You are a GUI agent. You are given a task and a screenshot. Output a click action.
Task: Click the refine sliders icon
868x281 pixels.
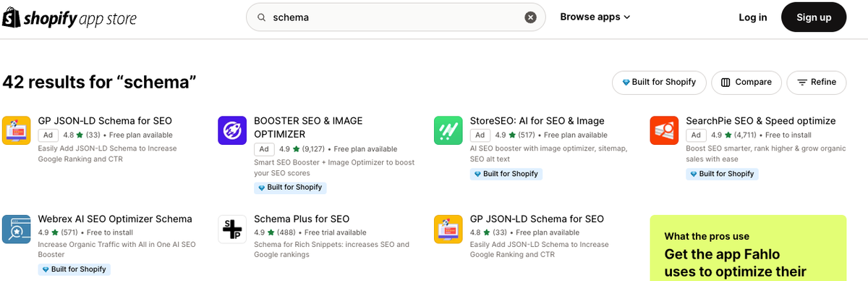click(802, 83)
